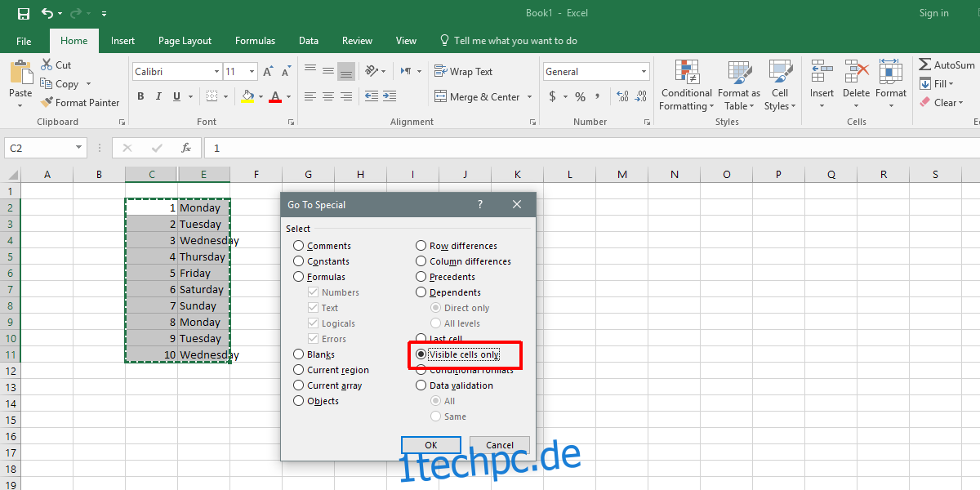Open the General number format dropdown
This screenshot has width=980, height=490.
pyautogui.click(x=644, y=72)
